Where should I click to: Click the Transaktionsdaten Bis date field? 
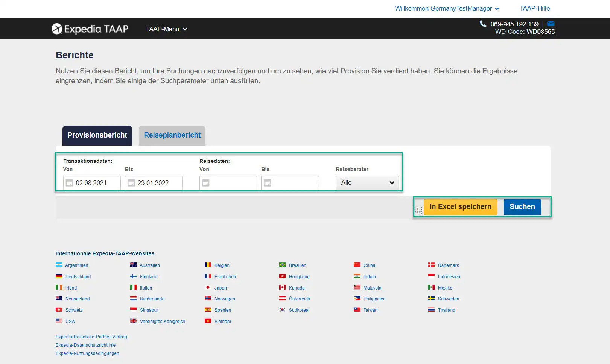(154, 183)
